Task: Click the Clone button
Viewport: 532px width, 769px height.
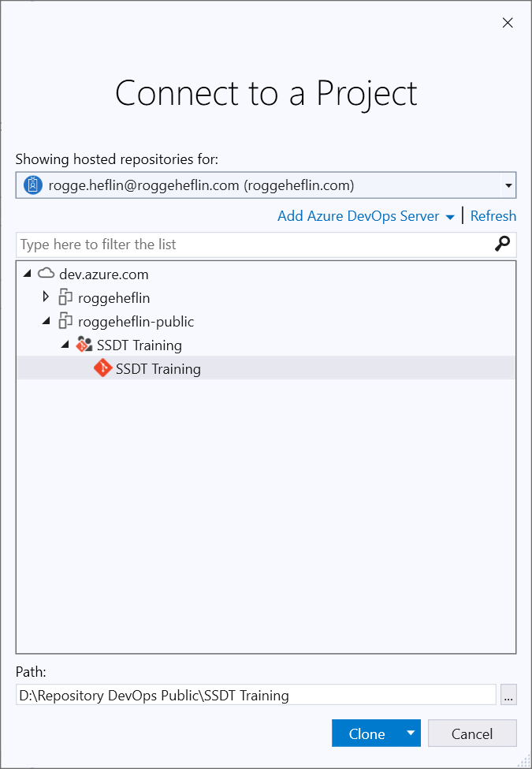Action: pos(366,733)
